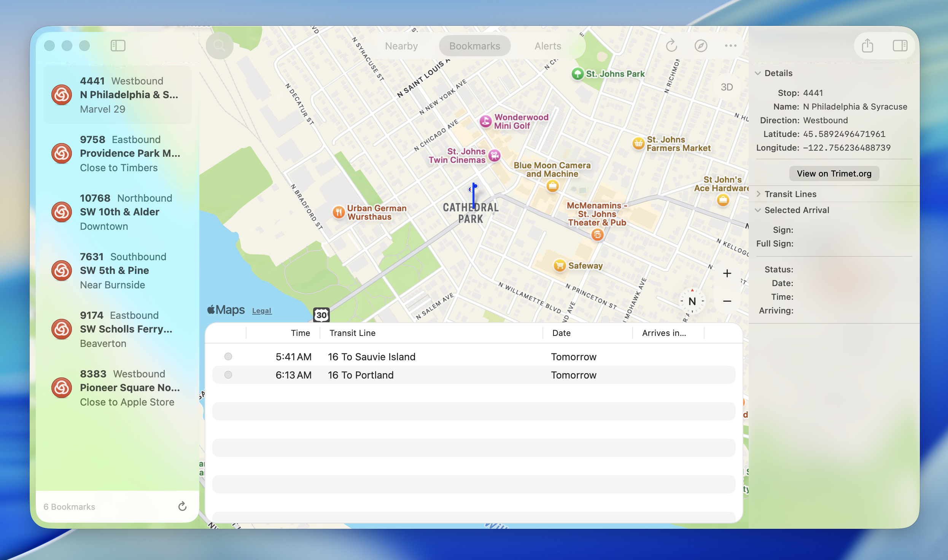Switch to the Nearby tab
Image resolution: width=948 pixels, height=560 pixels.
(x=401, y=46)
